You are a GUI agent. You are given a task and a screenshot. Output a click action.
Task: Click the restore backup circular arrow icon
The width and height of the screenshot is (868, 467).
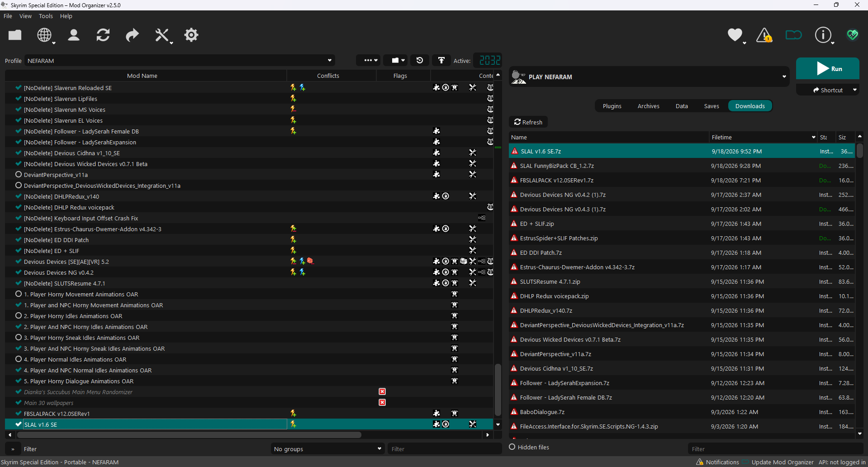420,60
